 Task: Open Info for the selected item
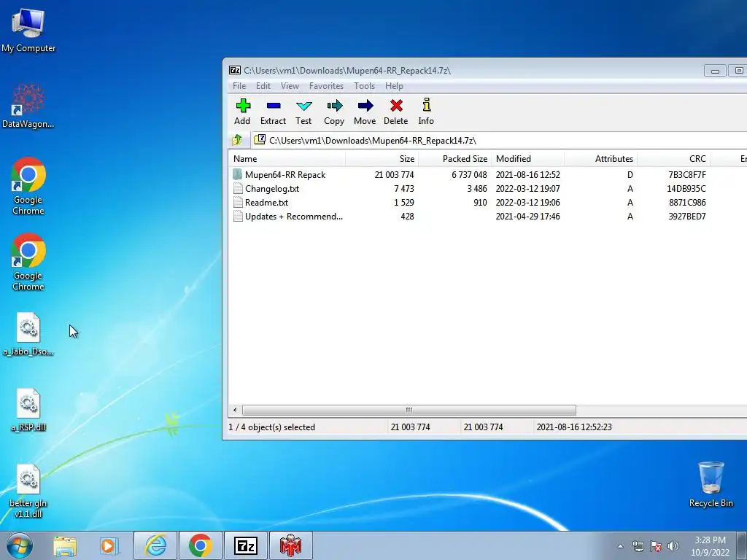pyautogui.click(x=426, y=112)
